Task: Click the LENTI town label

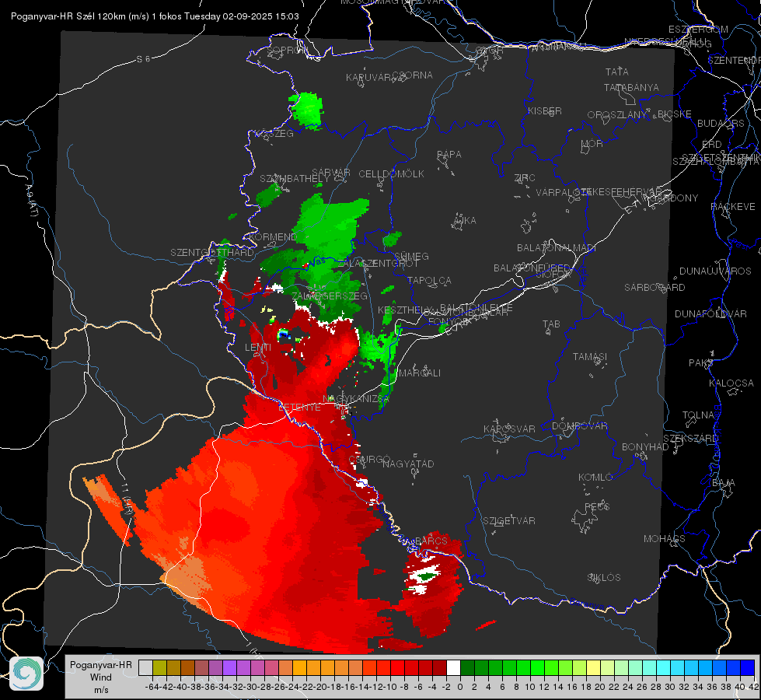Action: [258, 348]
